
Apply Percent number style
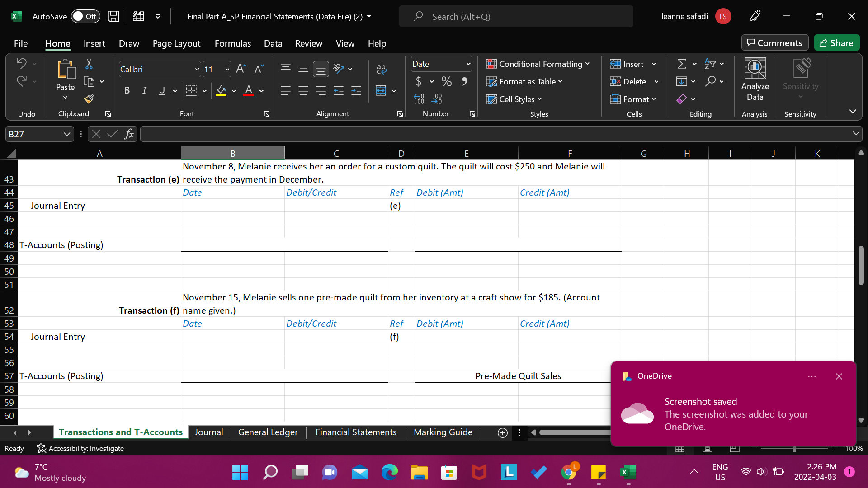pos(447,81)
